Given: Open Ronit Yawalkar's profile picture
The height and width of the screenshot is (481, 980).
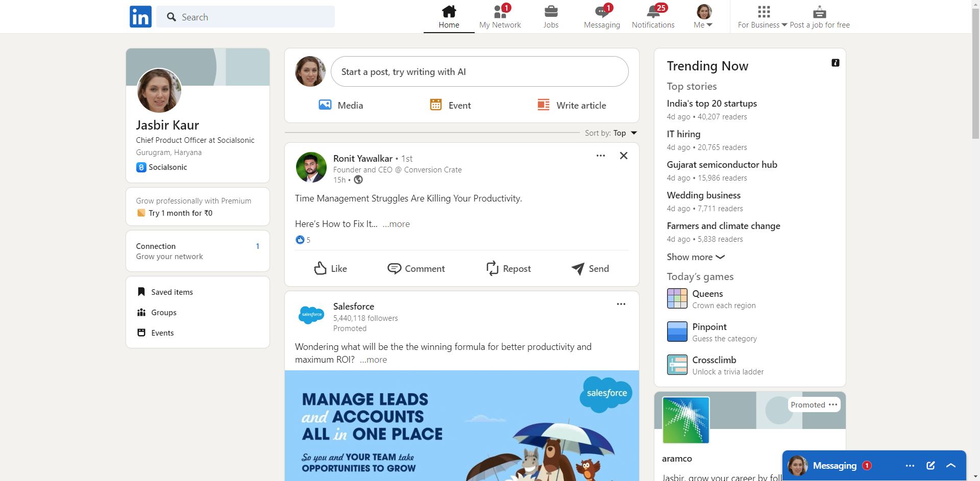Looking at the screenshot, I should pos(311,167).
